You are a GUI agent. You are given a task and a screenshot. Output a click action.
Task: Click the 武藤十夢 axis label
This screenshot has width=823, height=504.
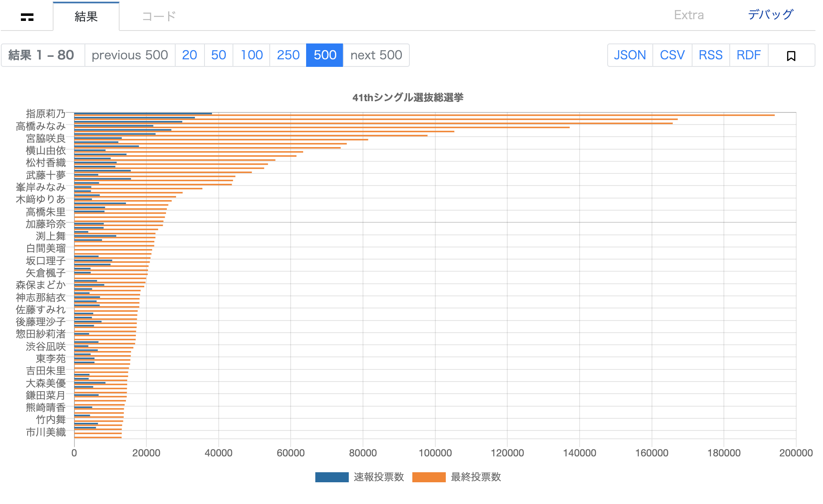click(46, 175)
